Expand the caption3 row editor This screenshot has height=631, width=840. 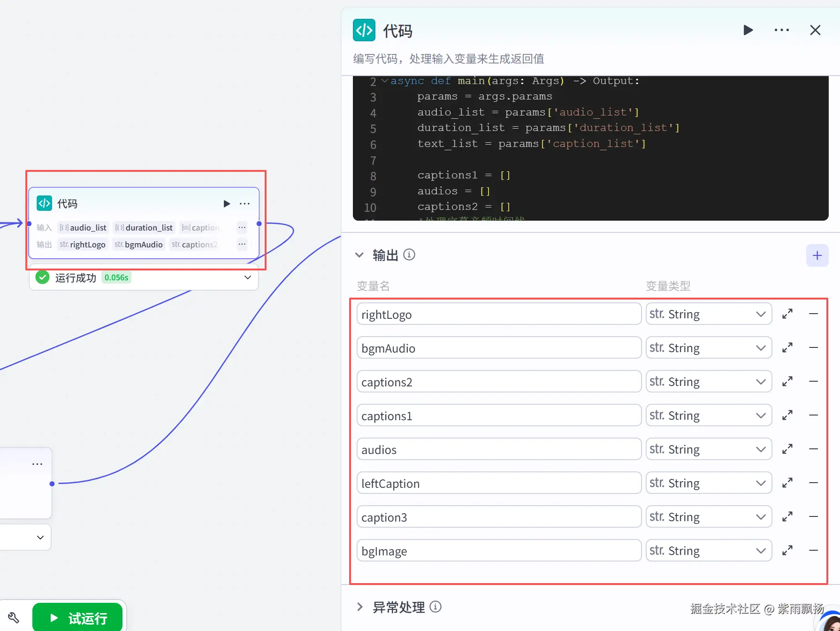(787, 516)
